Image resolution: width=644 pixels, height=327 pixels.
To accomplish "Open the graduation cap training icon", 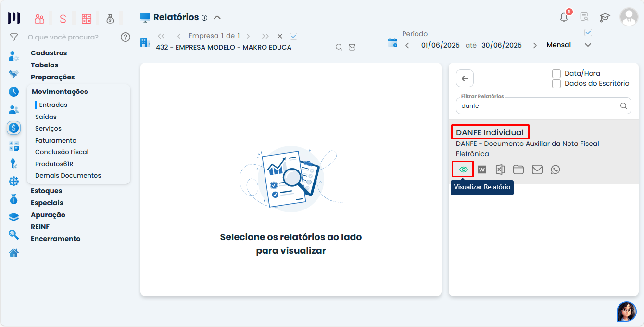I will (x=605, y=17).
